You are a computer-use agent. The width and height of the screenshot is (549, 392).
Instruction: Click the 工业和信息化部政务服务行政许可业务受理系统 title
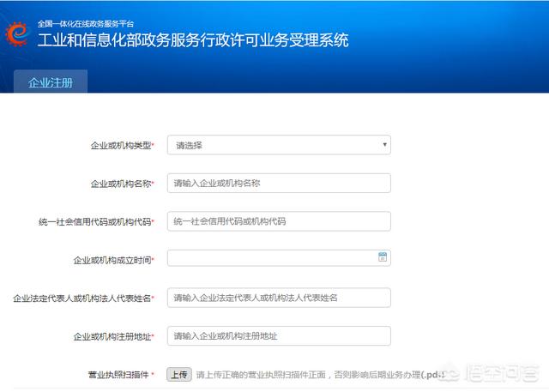[x=193, y=40]
